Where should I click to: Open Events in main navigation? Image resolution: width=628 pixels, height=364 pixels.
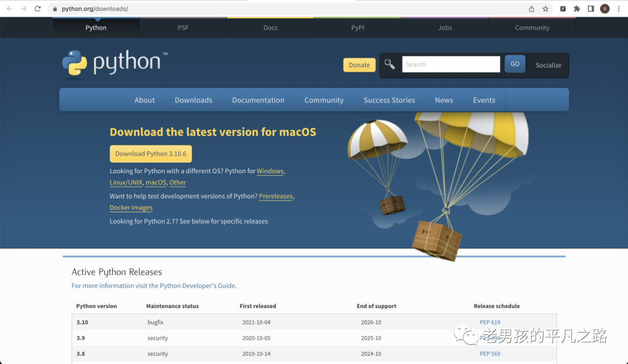click(484, 100)
